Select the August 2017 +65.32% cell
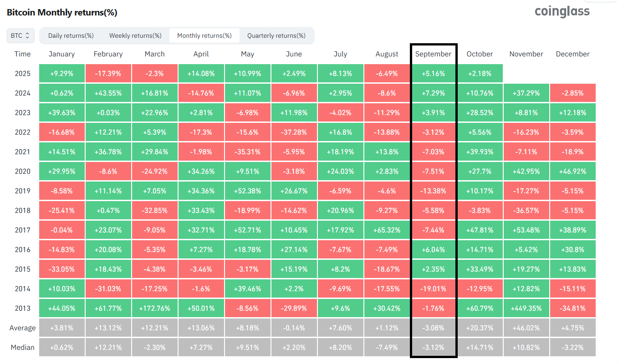Screen dimensions: 618x364 [387, 230]
